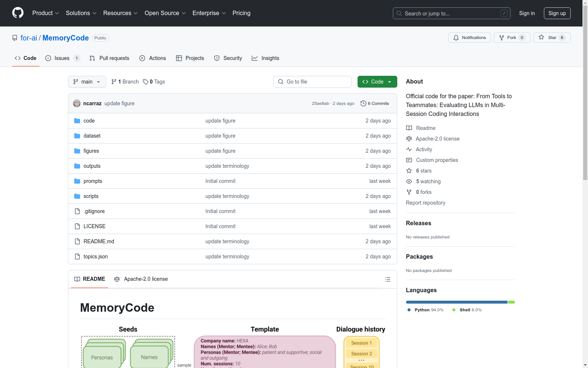
Task: Open the 5 watching link
Action: [x=428, y=181]
